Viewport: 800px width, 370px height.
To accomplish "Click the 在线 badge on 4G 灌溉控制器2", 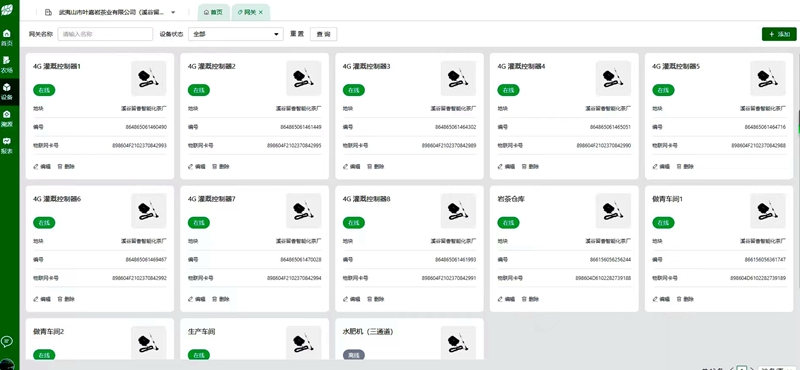I will 199,90.
